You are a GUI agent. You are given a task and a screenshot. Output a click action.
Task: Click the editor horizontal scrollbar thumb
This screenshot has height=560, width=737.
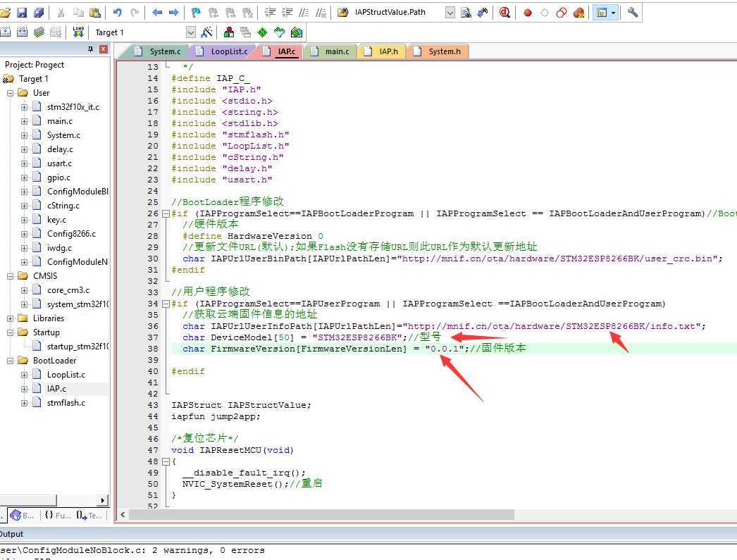(x=321, y=515)
